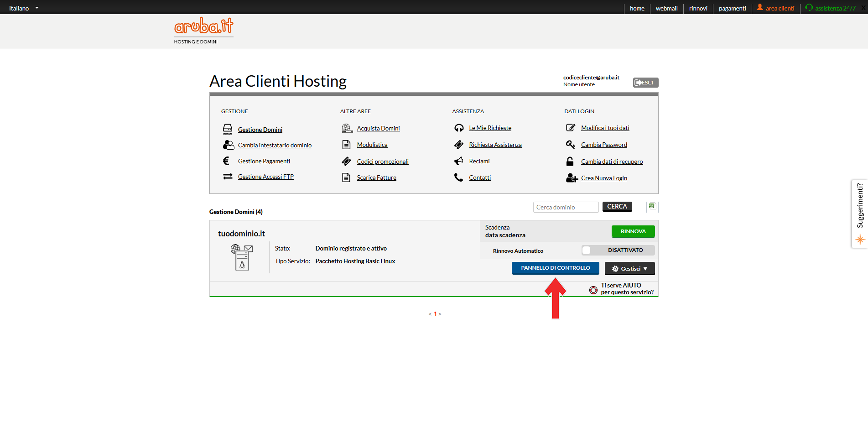Open the Cambia dati di recupero link
Viewport: 868px width, 428px height.
(612, 162)
